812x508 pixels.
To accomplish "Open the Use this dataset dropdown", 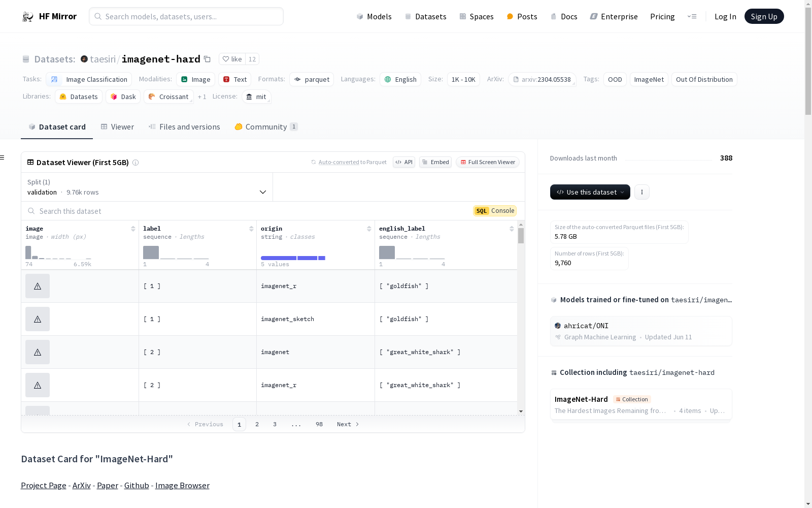I will point(590,192).
